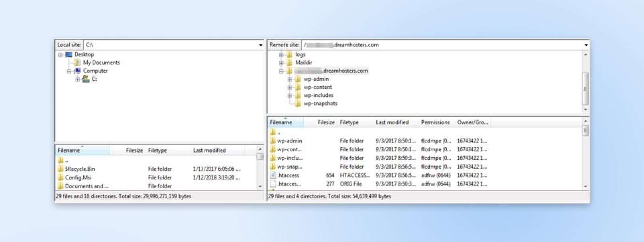
Task: Sort local files by Filesize column
Action: [x=134, y=150]
